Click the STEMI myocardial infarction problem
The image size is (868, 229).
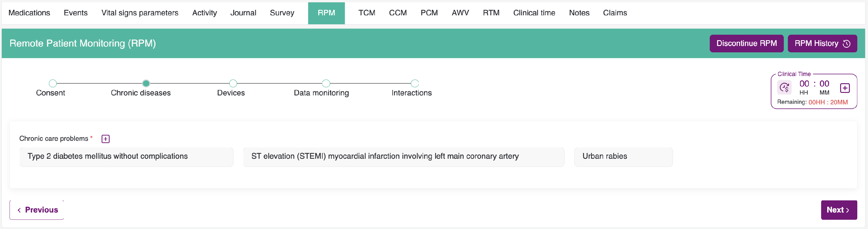[403, 157]
